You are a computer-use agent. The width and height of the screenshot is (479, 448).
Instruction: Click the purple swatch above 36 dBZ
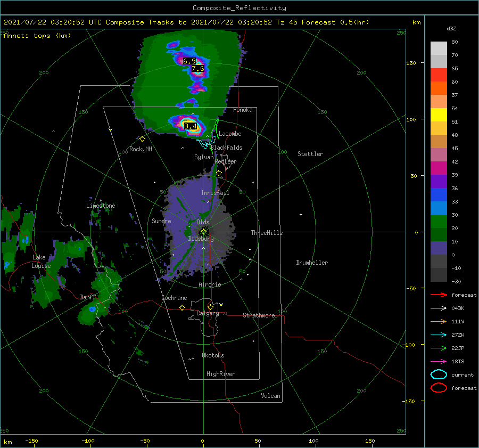(x=439, y=181)
